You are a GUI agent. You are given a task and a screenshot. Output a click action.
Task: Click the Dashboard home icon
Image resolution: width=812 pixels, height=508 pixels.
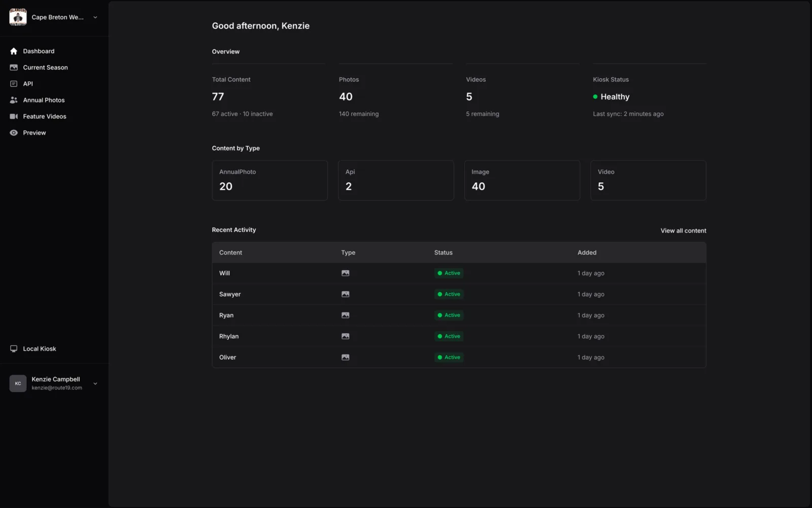coord(14,51)
